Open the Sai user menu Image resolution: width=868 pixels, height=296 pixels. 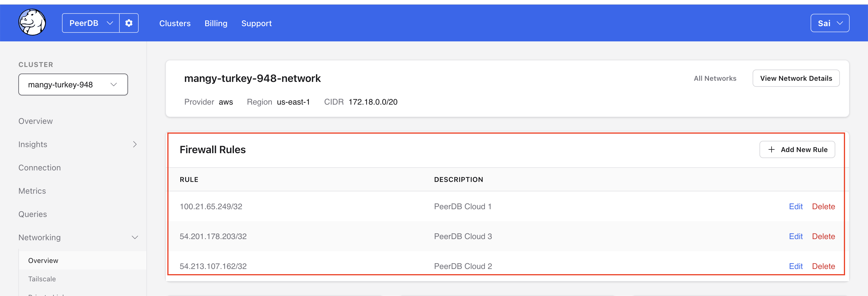click(x=830, y=23)
